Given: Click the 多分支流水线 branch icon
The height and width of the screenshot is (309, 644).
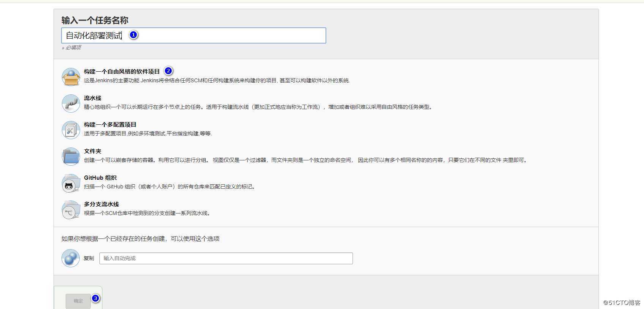Looking at the screenshot, I should pyautogui.click(x=71, y=210).
